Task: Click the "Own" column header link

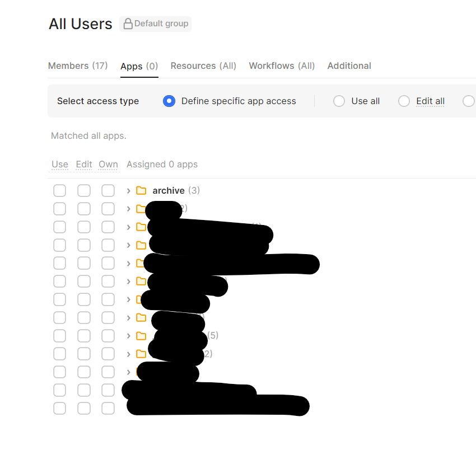Action: pos(108,164)
